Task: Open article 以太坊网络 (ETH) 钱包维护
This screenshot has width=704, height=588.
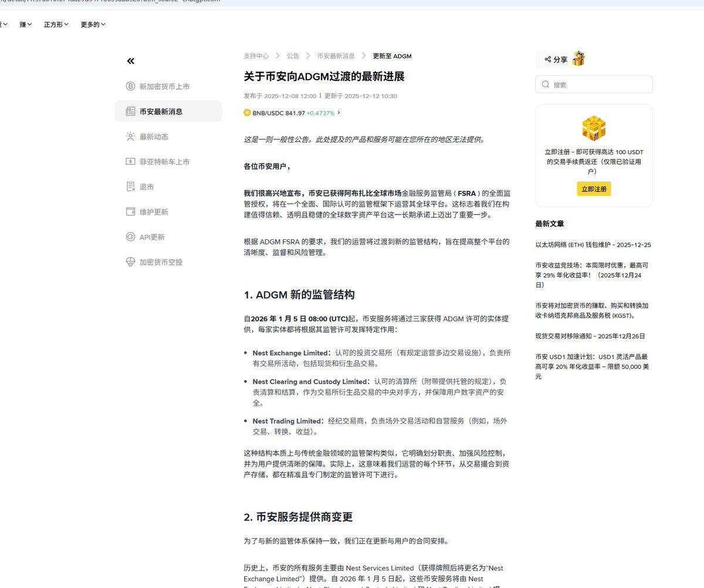Action: pyautogui.click(x=593, y=244)
